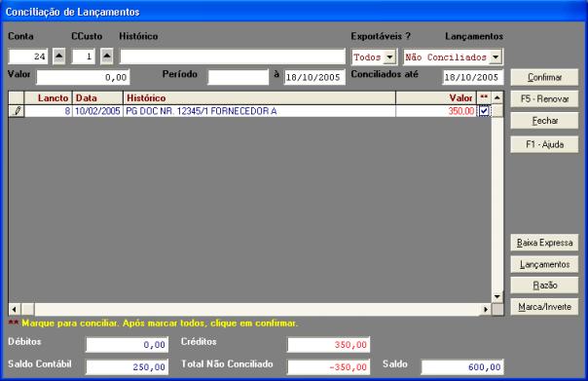Image resolution: width=588 pixels, height=381 pixels.
Task: Click the horizontal scrollbar left arrow
Action: tap(15, 309)
